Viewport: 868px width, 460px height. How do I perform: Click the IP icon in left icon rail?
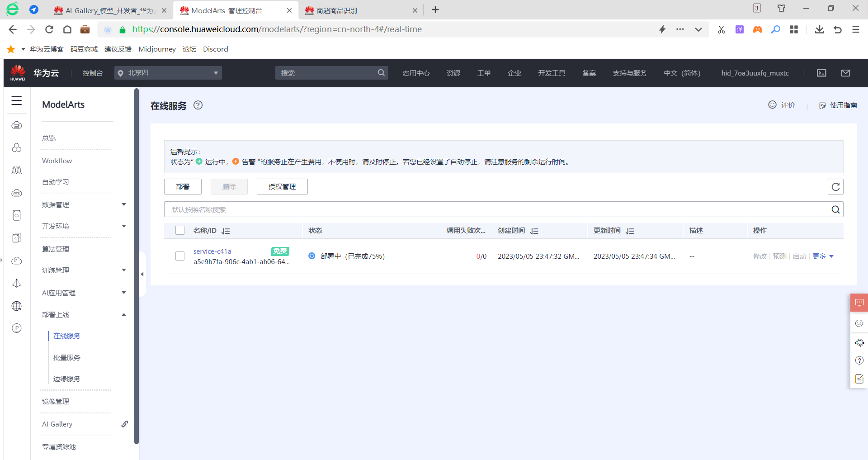[17, 328]
